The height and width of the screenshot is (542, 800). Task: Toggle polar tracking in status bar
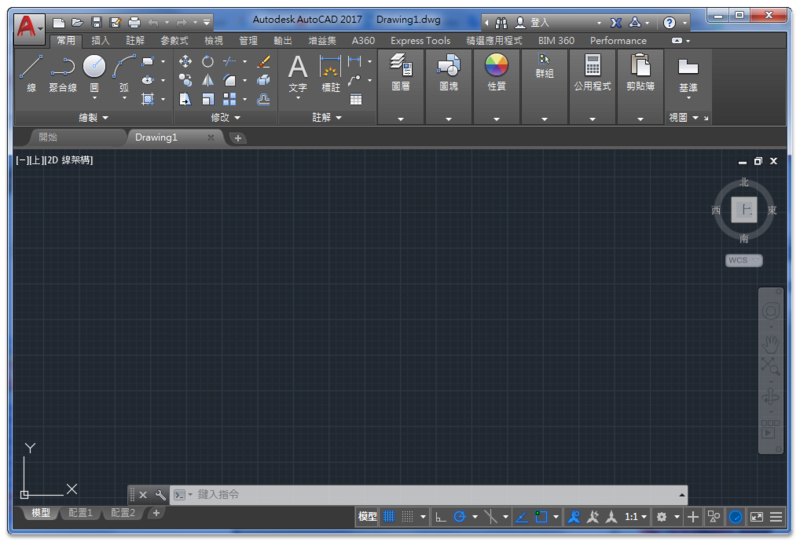pos(459,517)
